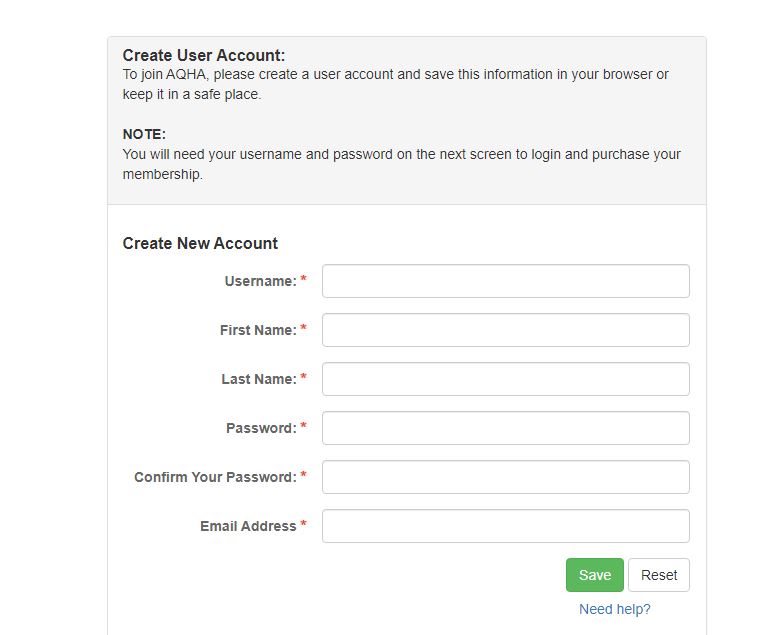
Task: Click the red asterisk beside Username
Action: coord(303,281)
